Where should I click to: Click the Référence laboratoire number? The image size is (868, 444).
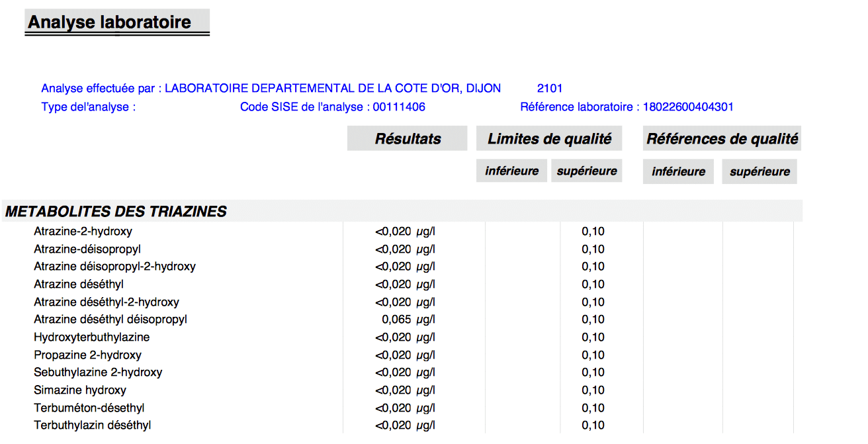(688, 107)
